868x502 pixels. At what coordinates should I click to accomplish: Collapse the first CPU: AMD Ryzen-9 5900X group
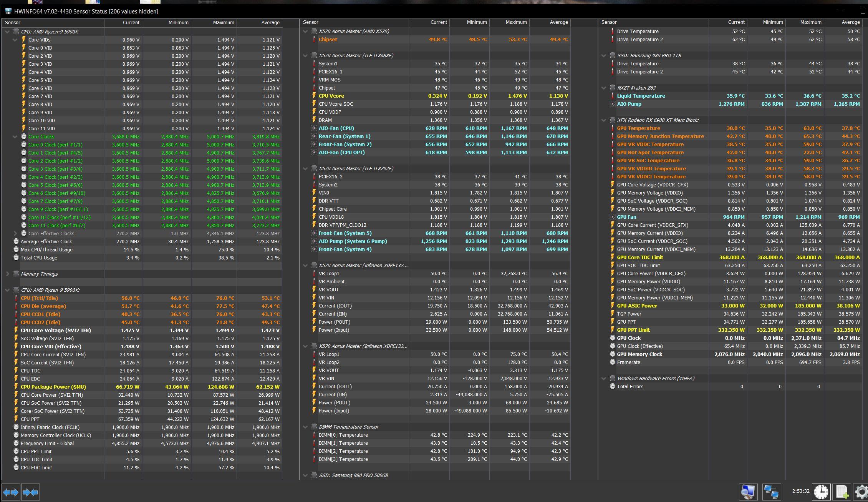[7, 32]
